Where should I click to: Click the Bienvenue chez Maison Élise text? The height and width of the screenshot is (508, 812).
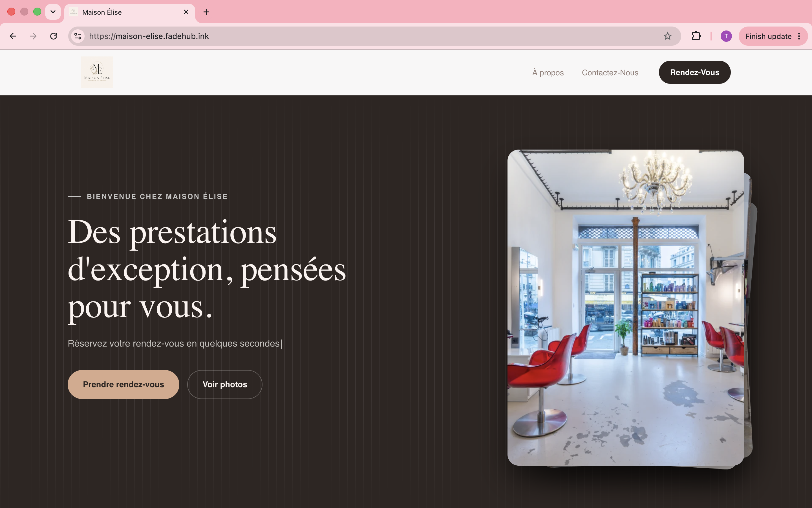pos(157,196)
